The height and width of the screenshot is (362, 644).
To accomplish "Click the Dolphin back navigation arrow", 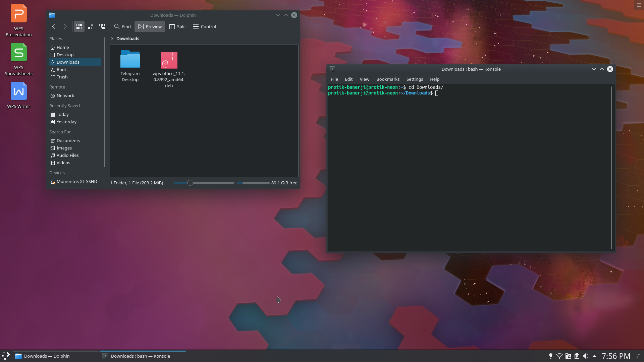I will pyautogui.click(x=54, y=26).
